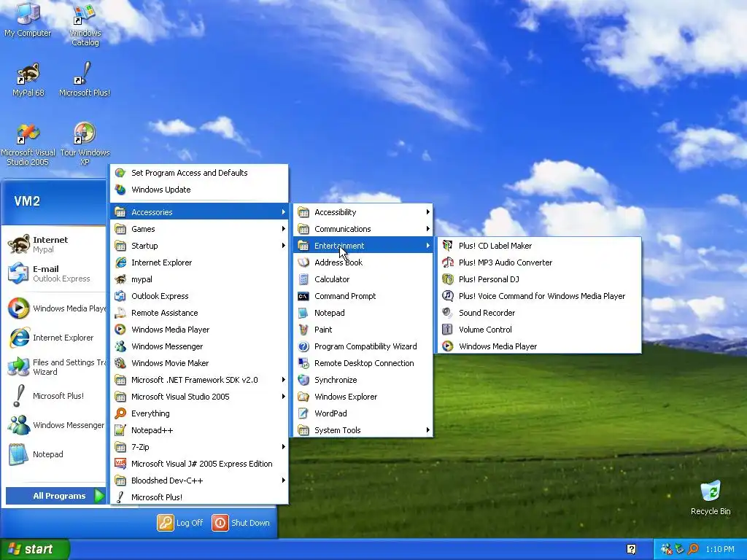Select Windows Catalog desktop shortcut

[85, 25]
